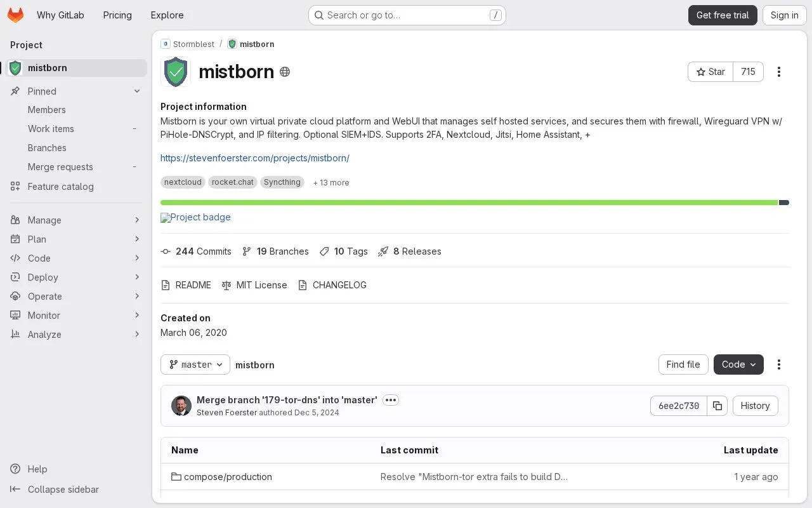The image size is (812, 508).
Task: View the 244 Commits link
Action: pyautogui.click(x=196, y=251)
